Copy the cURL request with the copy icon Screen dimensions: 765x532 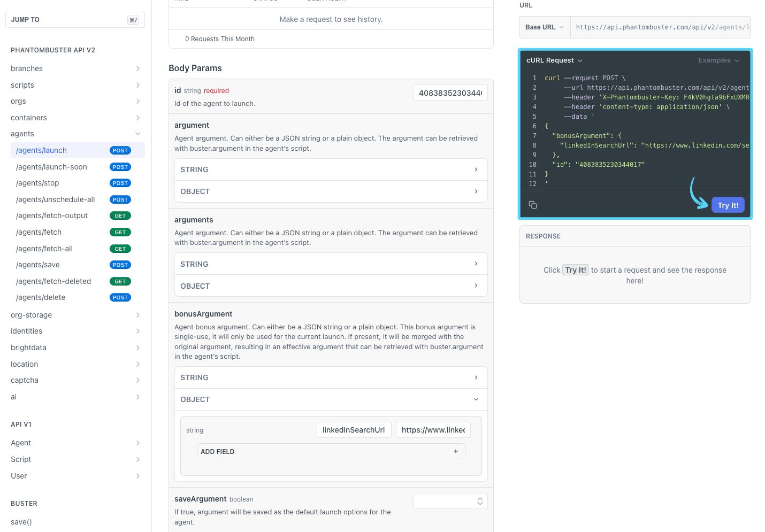tap(533, 205)
